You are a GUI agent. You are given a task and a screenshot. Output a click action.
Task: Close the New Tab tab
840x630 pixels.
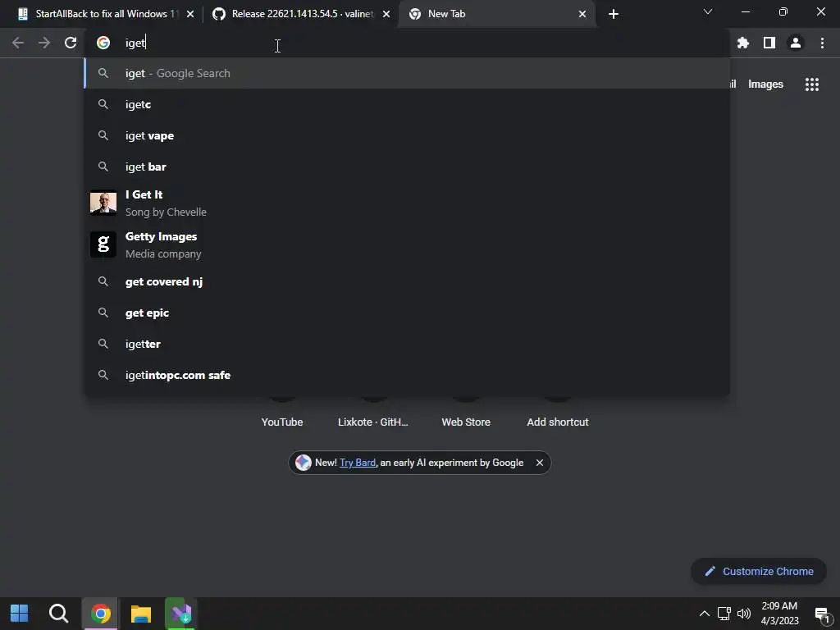coord(582,14)
